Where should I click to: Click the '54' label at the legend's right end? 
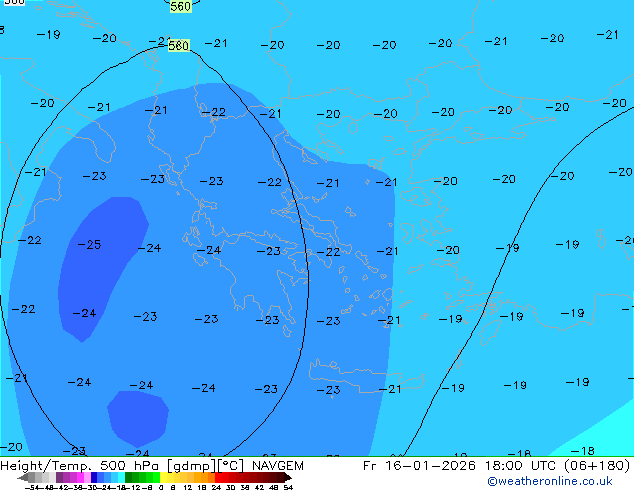[288, 487]
